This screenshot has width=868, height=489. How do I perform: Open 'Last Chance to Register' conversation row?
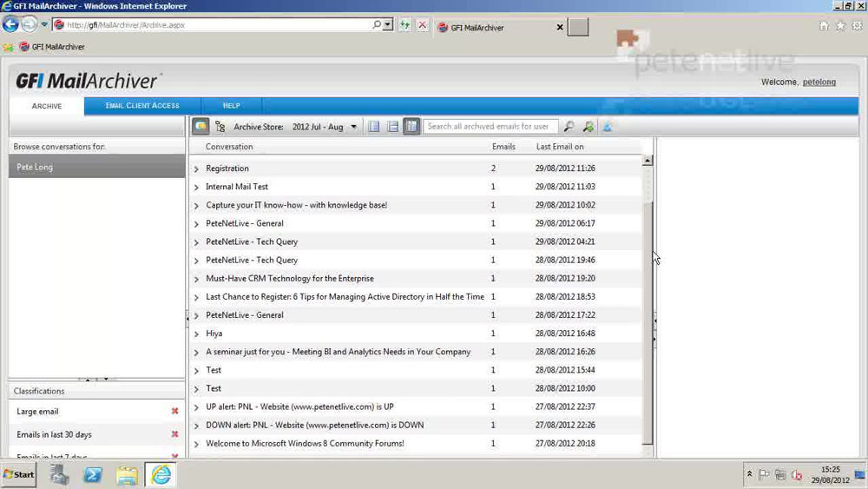coord(416,297)
